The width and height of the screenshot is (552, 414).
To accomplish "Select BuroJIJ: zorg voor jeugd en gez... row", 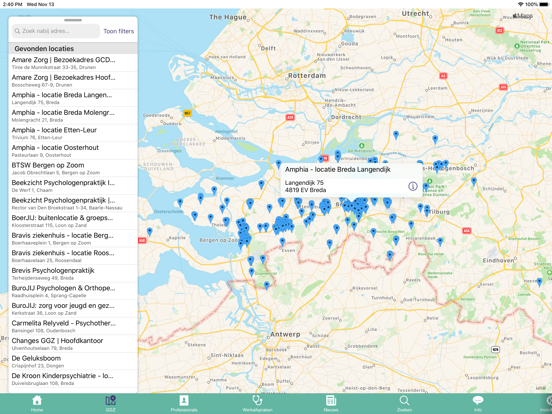I will [x=73, y=309].
